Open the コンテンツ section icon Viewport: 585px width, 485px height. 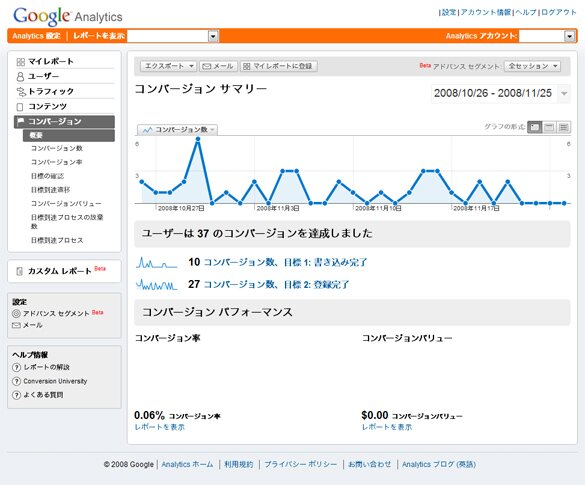(20, 107)
